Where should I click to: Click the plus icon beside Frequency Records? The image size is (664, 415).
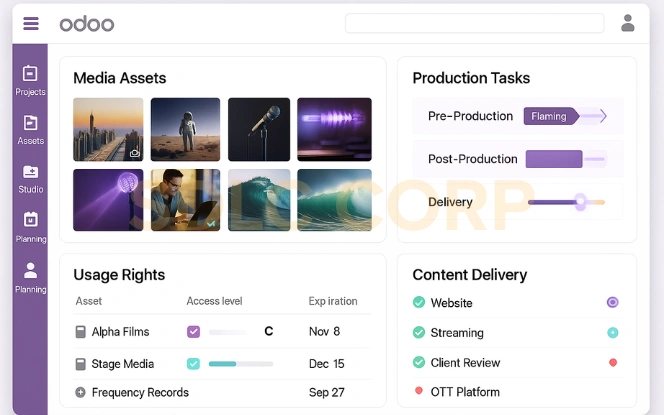(80, 393)
